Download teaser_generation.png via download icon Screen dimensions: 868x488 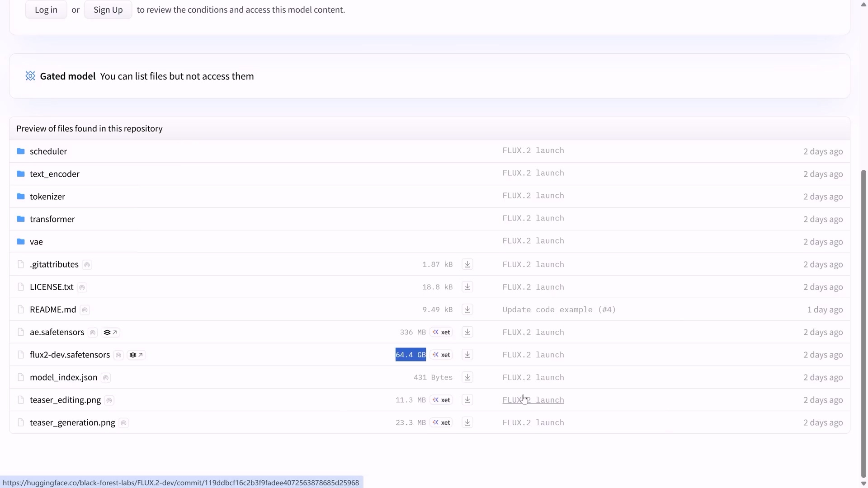(467, 422)
